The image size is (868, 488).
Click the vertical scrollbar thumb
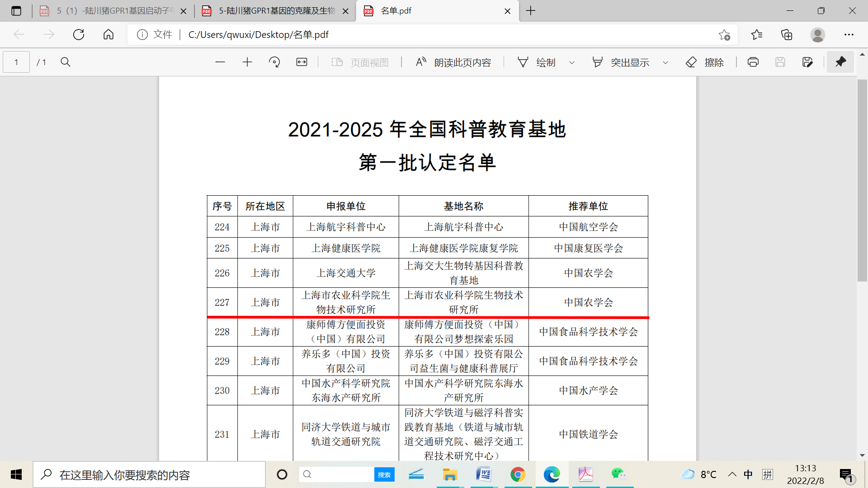coord(862,181)
